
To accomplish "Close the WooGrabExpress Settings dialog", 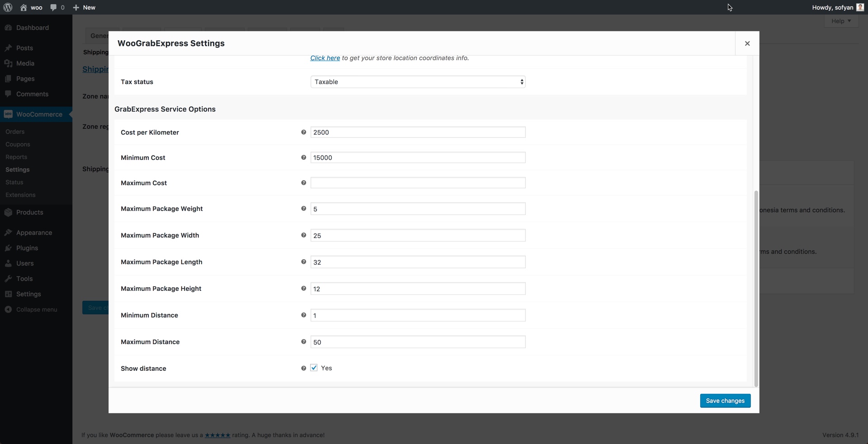I will [747, 43].
